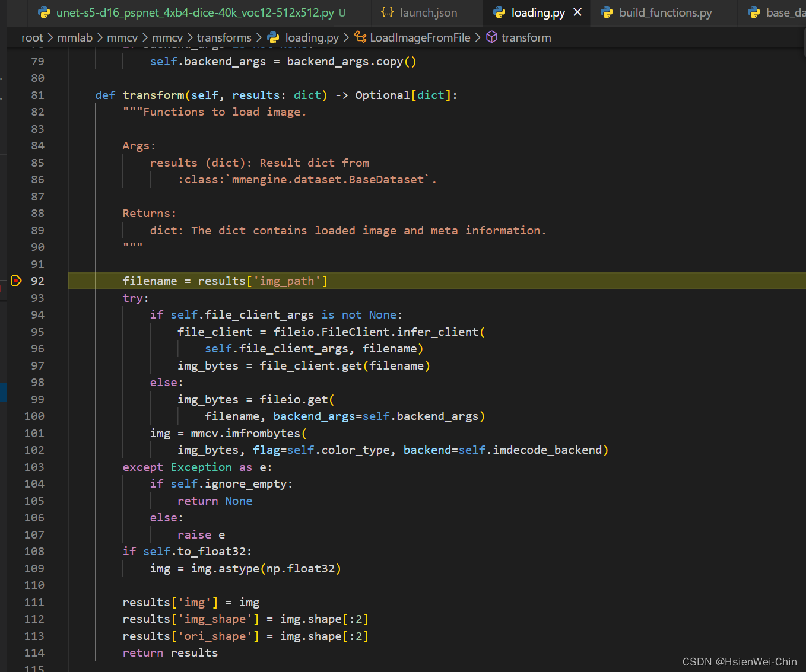The image size is (806, 672).
Task: Click loading.py in the breadcrumb path
Action: coord(312,37)
